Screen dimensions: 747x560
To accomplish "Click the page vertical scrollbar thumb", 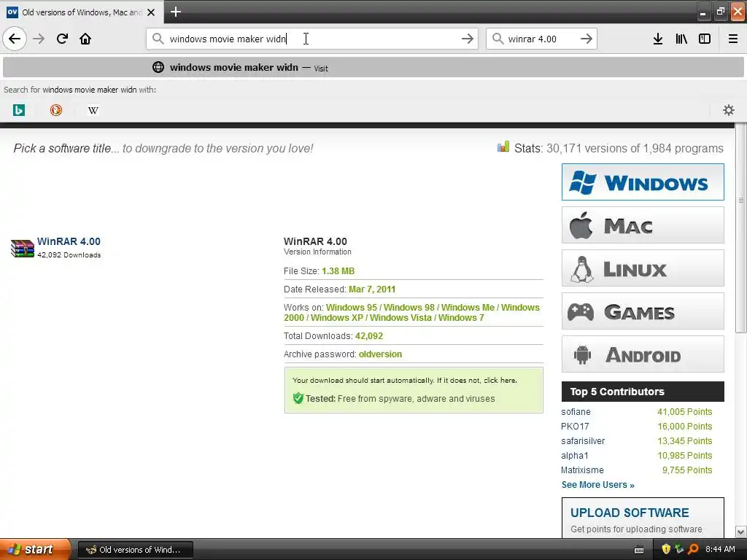I will pos(741,228).
